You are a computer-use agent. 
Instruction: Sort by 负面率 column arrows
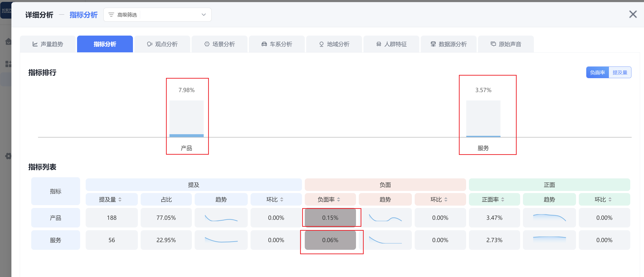[x=339, y=199]
